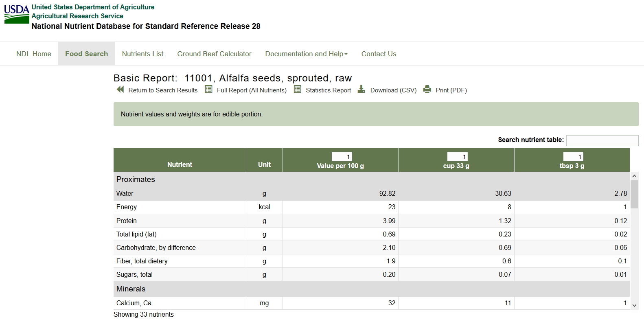Image resolution: width=644 pixels, height=324 pixels.
Task: Click the tbsp 3 g quantity box
Action: point(573,157)
